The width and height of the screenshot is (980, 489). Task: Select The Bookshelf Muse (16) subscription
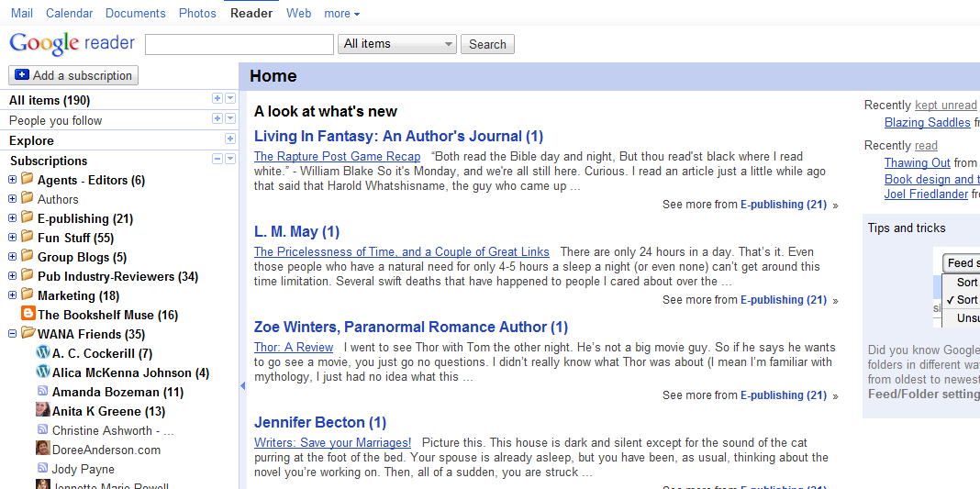[108, 315]
